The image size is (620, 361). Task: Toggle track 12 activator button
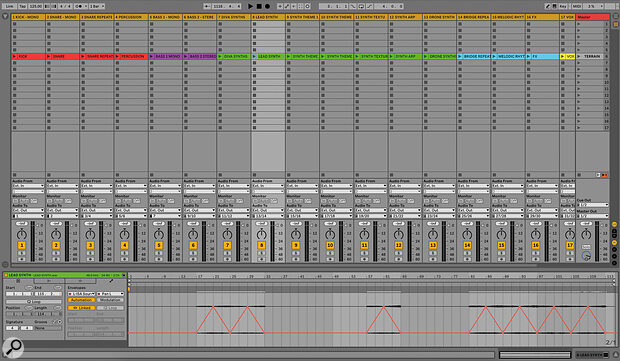coord(398,246)
